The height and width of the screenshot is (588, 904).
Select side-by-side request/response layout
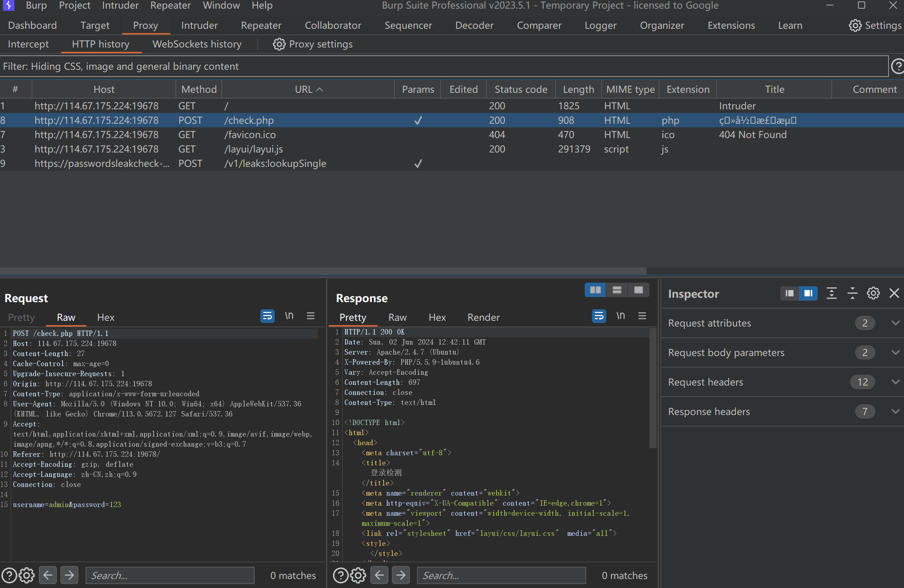coord(595,290)
